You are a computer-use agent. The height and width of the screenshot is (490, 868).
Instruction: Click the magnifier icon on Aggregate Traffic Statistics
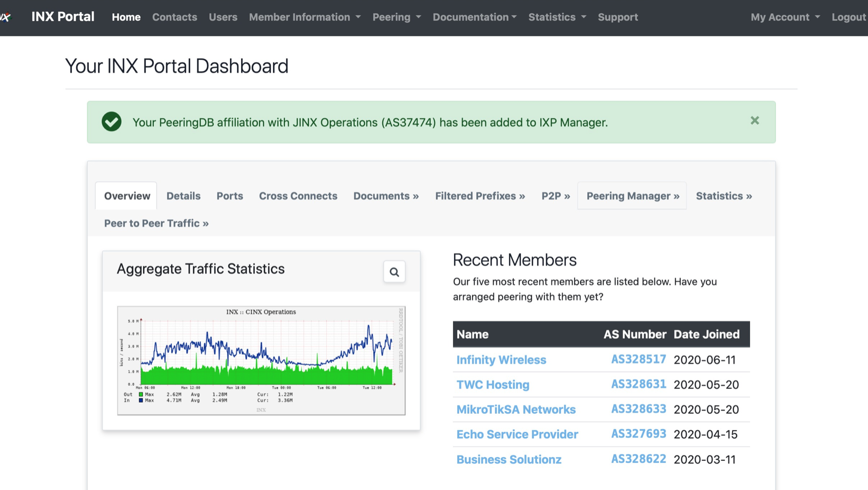pos(394,272)
